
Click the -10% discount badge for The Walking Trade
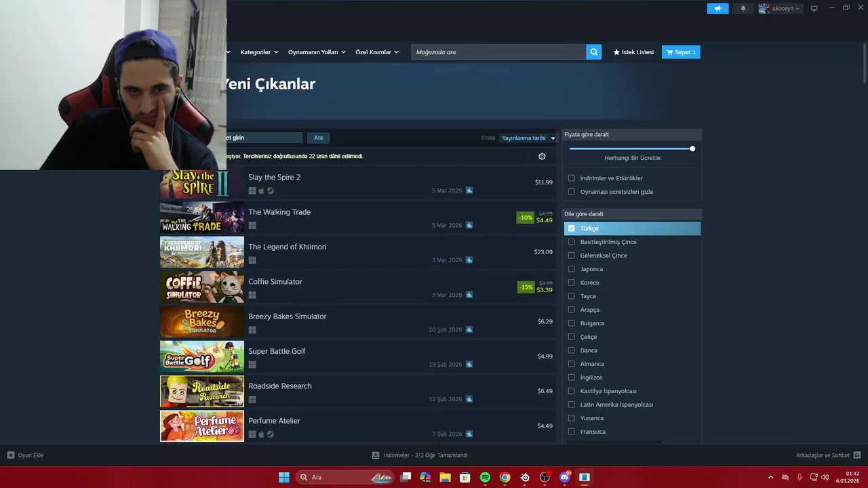tap(526, 218)
